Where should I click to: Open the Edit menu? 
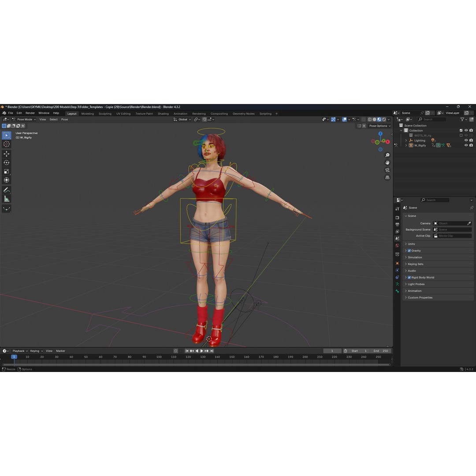(x=19, y=113)
